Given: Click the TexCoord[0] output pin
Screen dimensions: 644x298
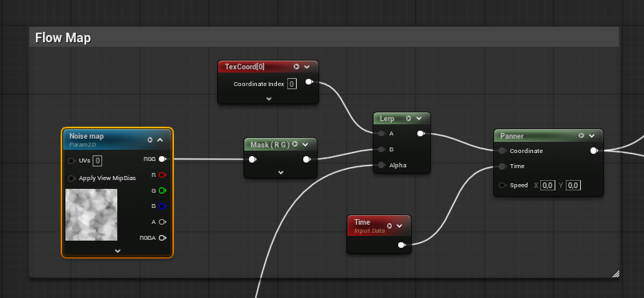Looking at the screenshot, I should point(309,82).
